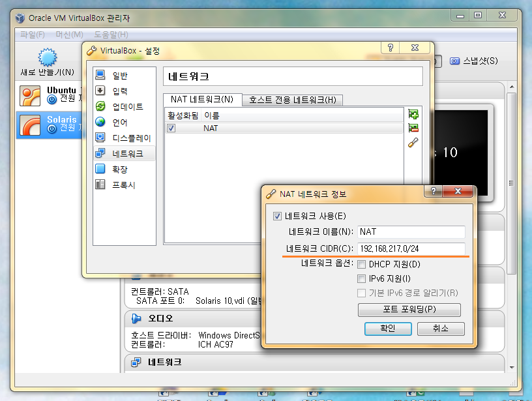Click the remove NAT network icon
The image size is (532, 401).
click(x=413, y=128)
